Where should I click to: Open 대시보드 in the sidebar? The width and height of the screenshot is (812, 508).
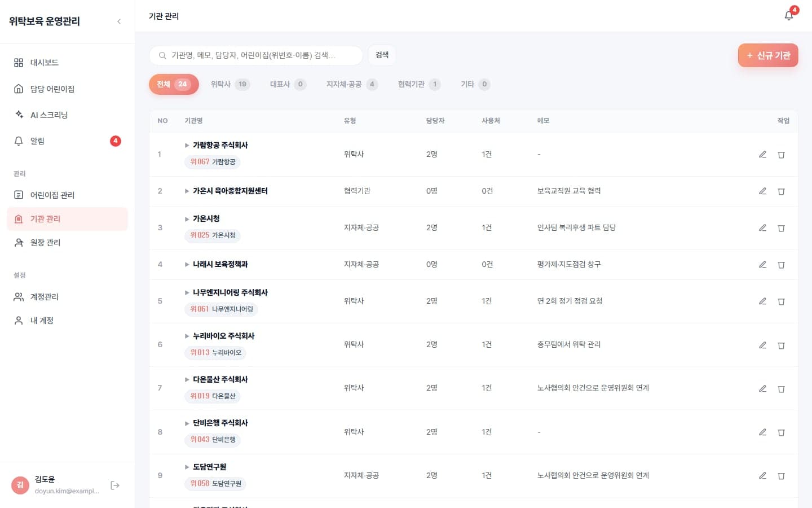67,63
